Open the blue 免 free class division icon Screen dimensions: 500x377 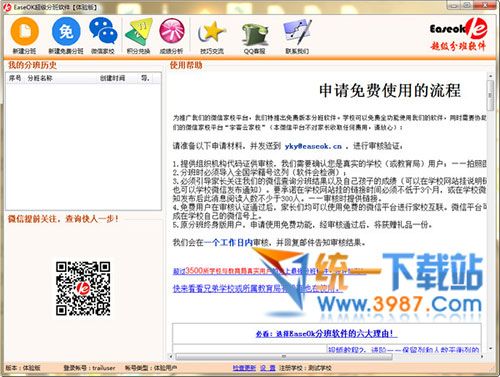[66, 32]
